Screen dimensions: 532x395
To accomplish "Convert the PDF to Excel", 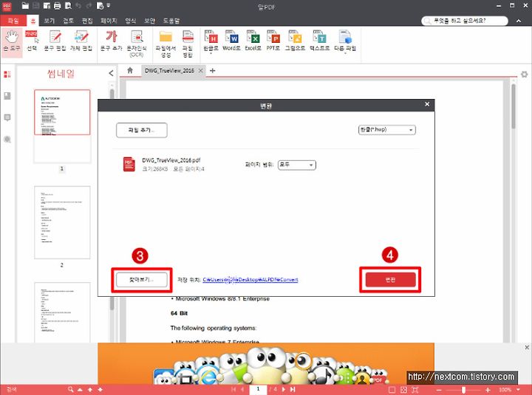I will pos(253,41).
